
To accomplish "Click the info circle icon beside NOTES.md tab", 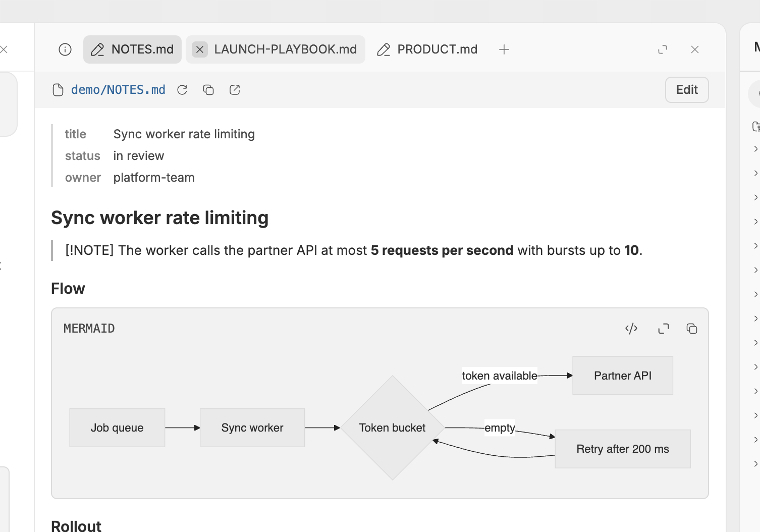I will tap(65, 49).
